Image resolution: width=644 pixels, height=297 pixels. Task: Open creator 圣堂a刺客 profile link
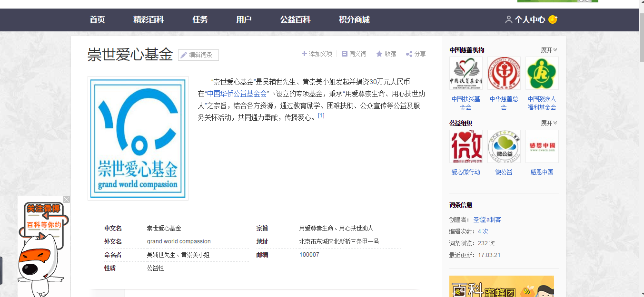[x=487, y=220]
